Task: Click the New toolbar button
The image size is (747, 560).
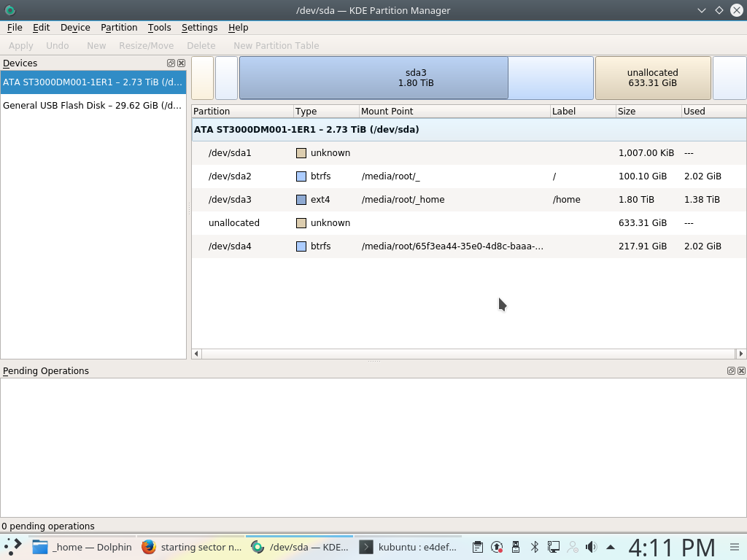Action: 96,46
